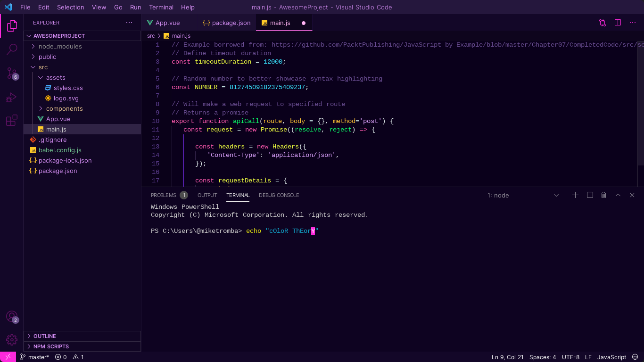Open the Explorer view in activity bar

coord(12,26)
